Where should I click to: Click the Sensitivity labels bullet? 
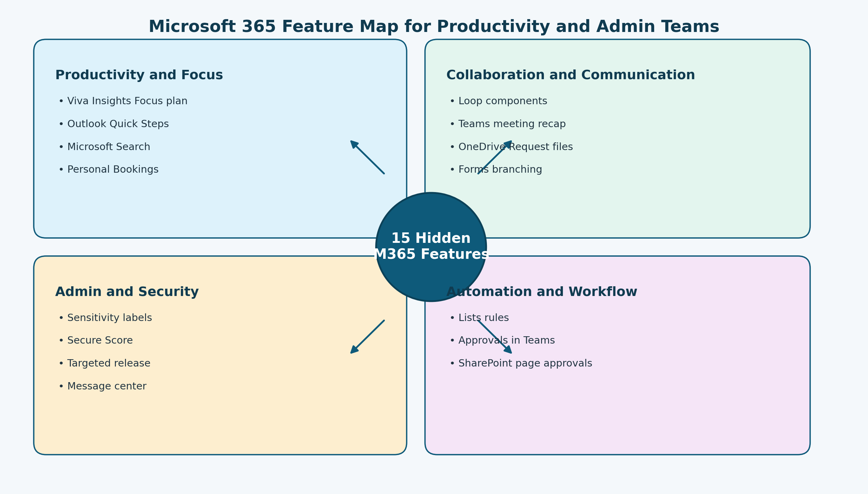[105, 318]
